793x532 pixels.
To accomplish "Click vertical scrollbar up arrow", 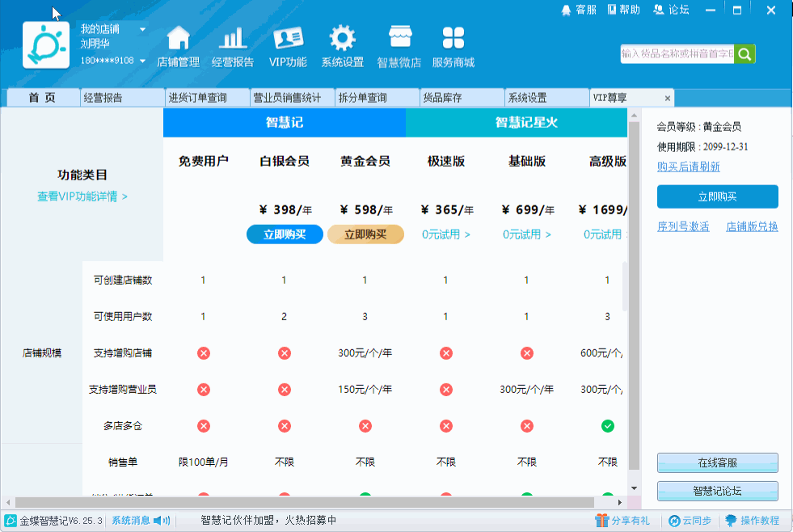I will (x=635, y=116).
